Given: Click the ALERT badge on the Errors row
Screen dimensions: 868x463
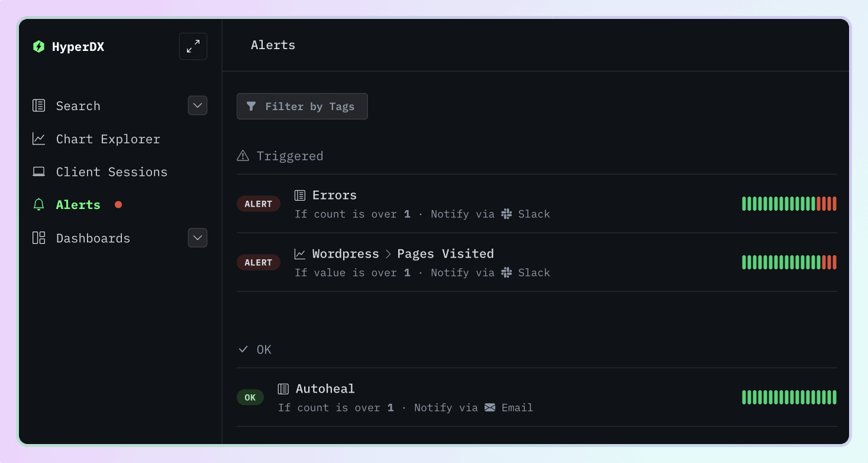Looking at the screenshot, I should click(x=259, y=203).
